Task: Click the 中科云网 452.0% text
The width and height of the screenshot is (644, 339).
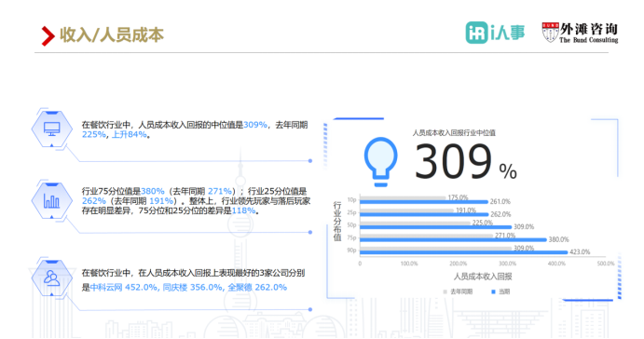Action: 124,287
